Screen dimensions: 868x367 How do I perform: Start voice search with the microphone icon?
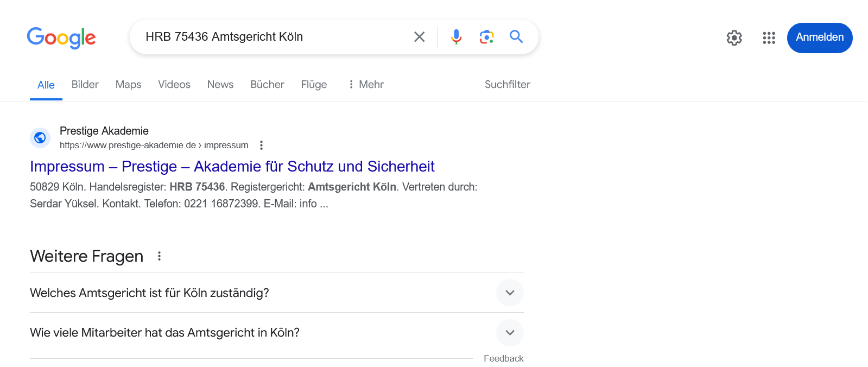pos(457,37)
